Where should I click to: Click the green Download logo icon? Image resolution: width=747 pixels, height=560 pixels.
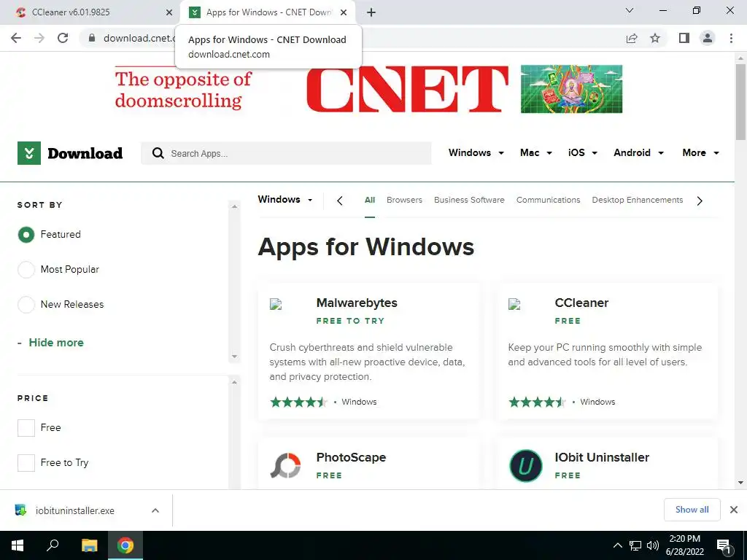29,153
